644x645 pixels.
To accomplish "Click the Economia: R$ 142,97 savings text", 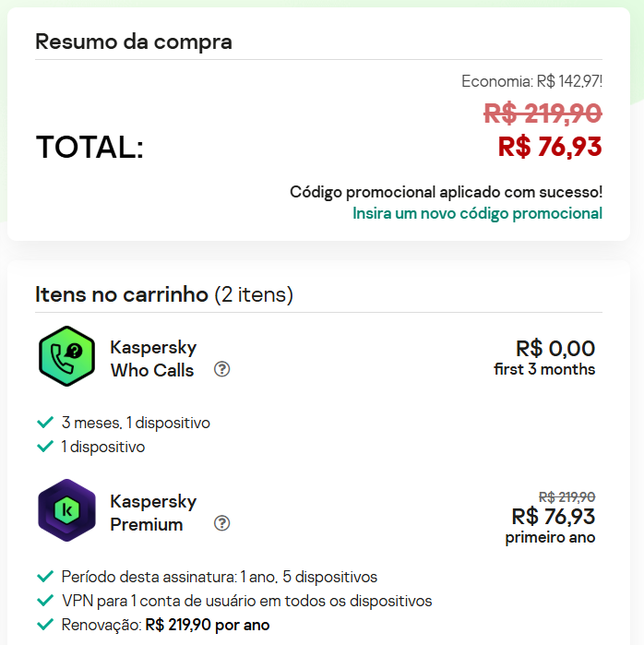I will (x=531, y=81).
